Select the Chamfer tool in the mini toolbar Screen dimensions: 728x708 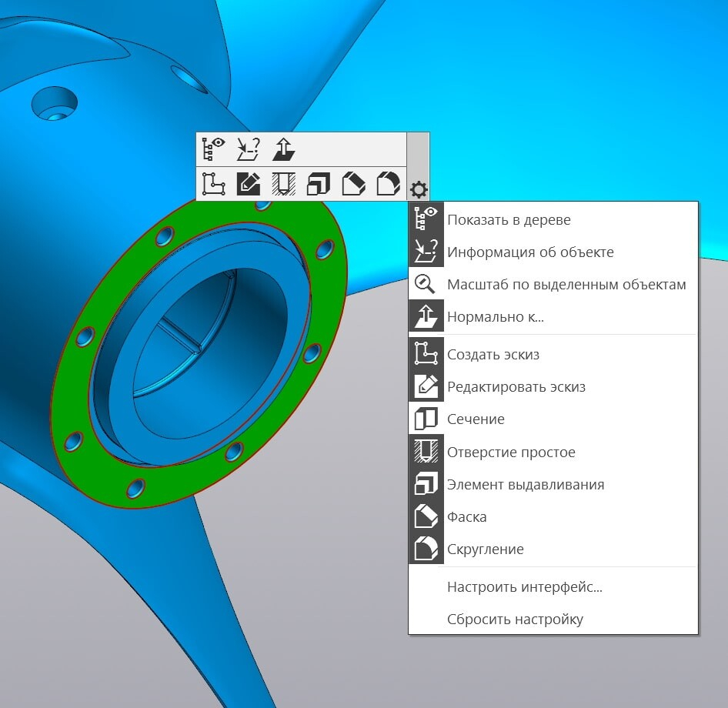coord(353,184)
